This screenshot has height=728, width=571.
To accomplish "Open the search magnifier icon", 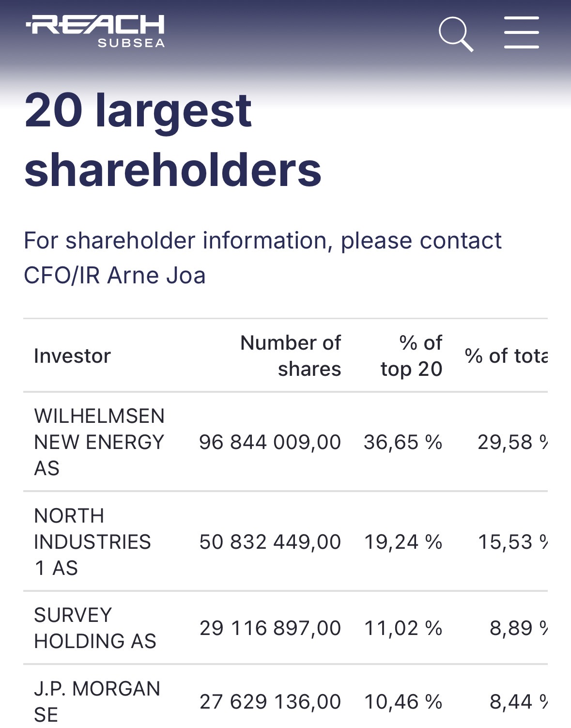I will 455,33.
